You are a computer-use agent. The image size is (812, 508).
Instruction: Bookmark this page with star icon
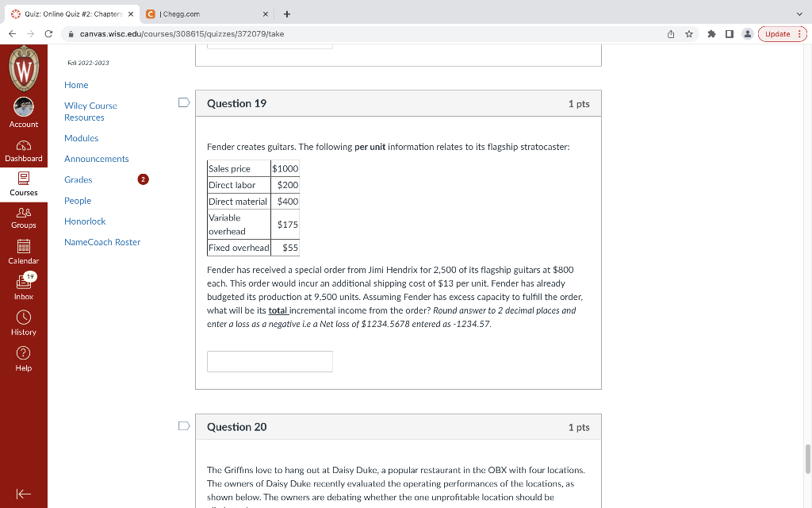point(689,33)
